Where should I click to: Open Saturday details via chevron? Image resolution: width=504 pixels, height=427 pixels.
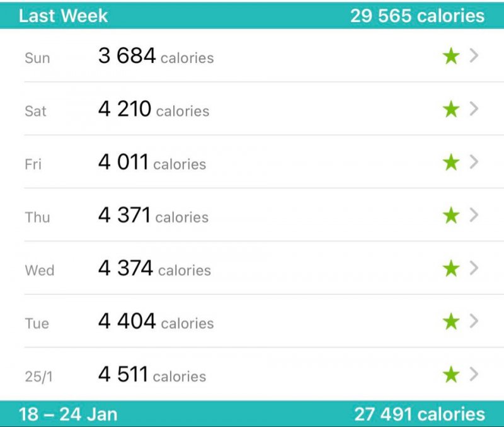pyautogui.click(x=474, y=108)
